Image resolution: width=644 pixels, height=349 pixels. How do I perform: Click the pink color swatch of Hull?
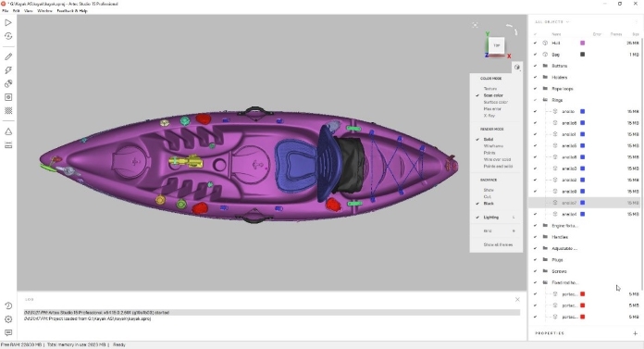(582, 43)
